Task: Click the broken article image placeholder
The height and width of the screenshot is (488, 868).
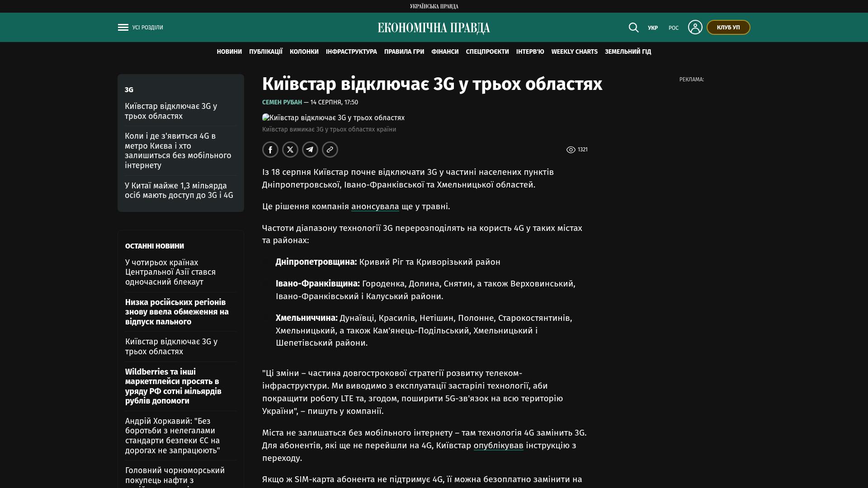Action: [333, 118]
